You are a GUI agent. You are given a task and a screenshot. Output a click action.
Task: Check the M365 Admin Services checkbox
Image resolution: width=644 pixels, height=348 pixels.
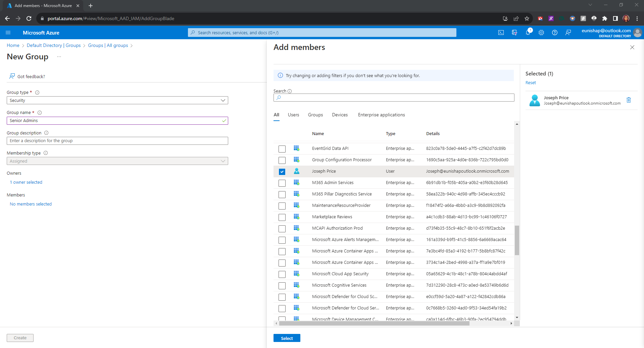(282, 183)
